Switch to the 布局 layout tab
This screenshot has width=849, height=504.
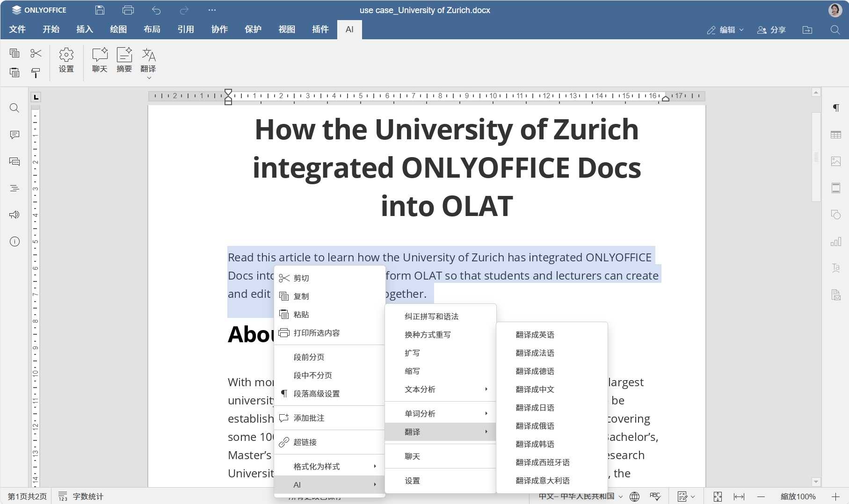tap(152, 29)
